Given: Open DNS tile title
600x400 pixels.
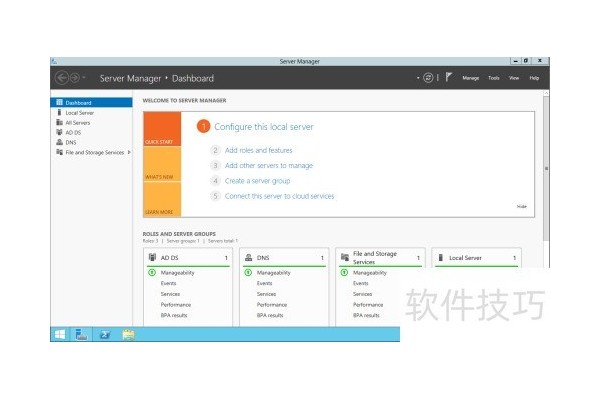Looking at the screenshot, I should [x=263, y=258].
